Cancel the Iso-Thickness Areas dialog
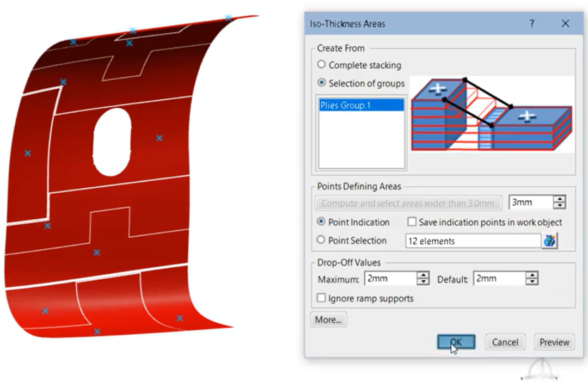 point(505,342)
